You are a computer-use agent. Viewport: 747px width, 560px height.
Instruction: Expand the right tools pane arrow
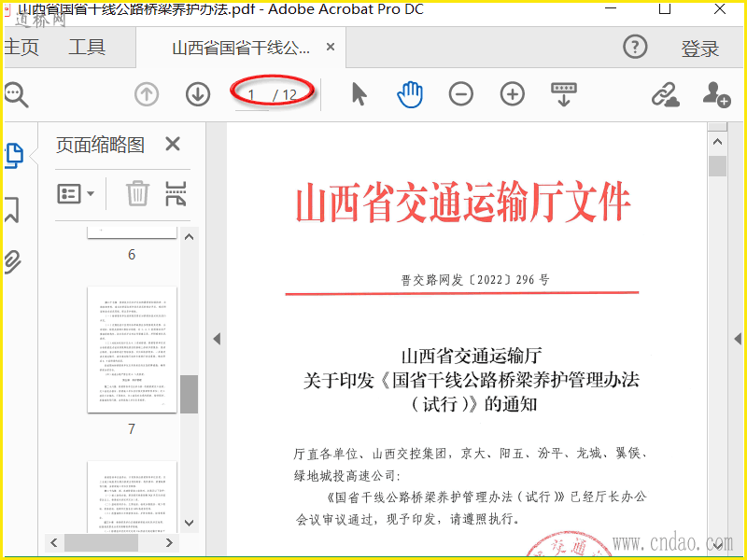tap(738, 339)
